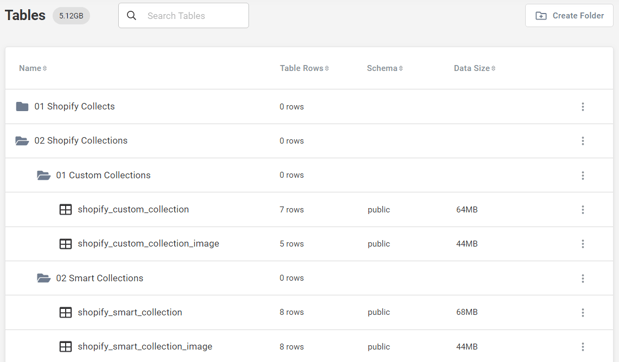
Task: Click '0 rows' for 01 Shopify Collects
Action: pyautogui.click(x=292, y=107)
